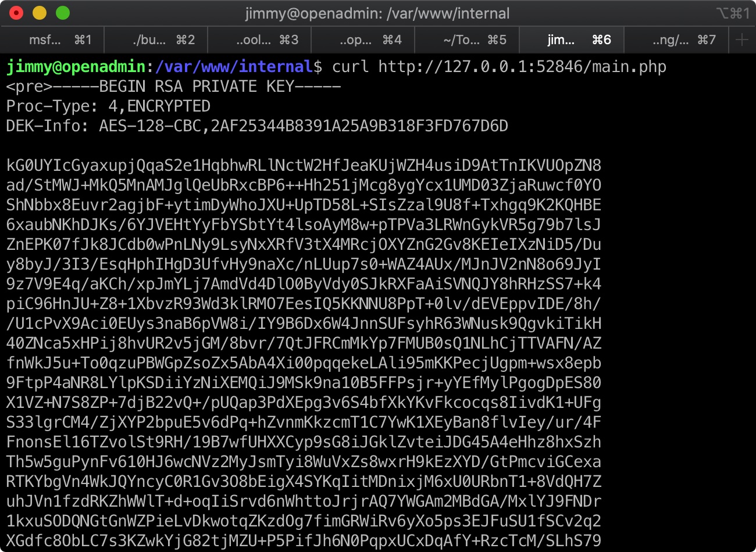Click the key line starting 6xaubNKhDJKs
Viewport: 756px width, 552px height.
coord(304,225)
